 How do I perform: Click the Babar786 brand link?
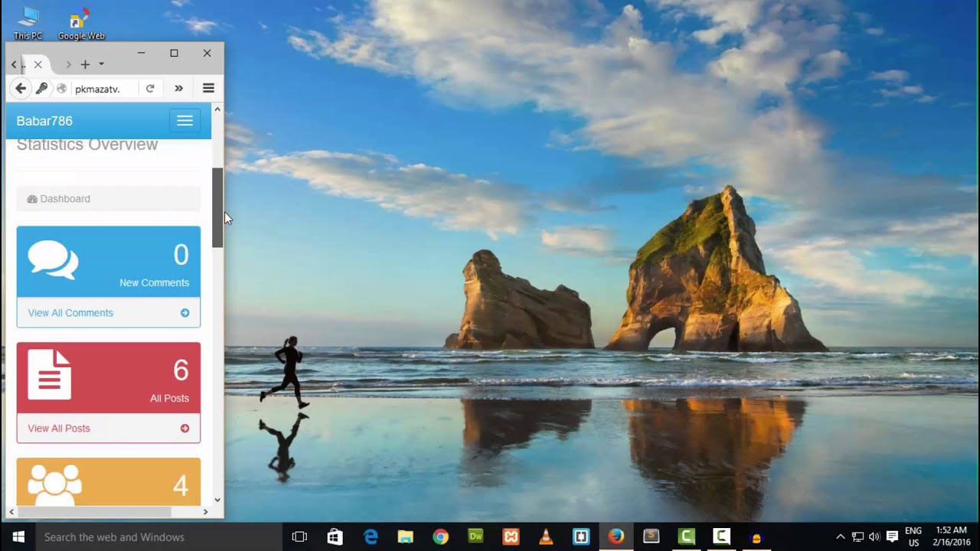pyautogui.click(x=44, y=121)
